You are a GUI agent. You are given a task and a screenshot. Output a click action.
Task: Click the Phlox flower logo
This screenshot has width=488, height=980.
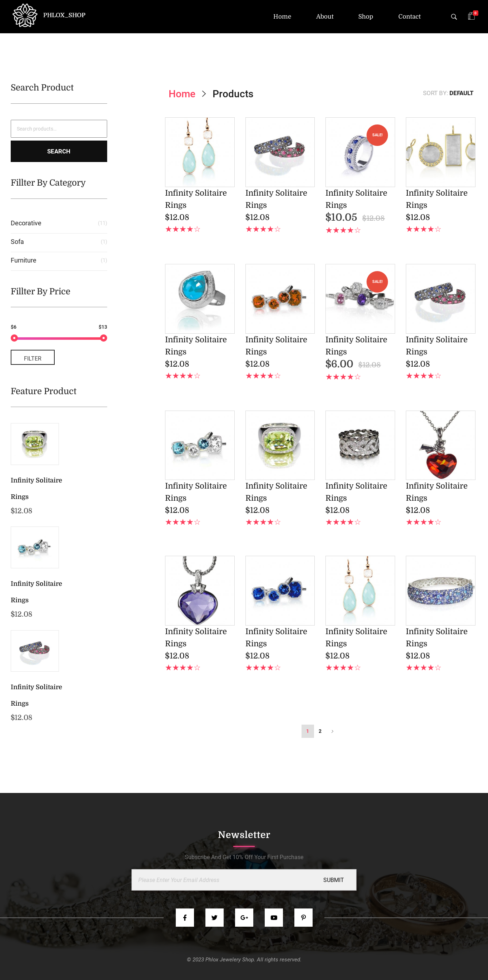25,15
